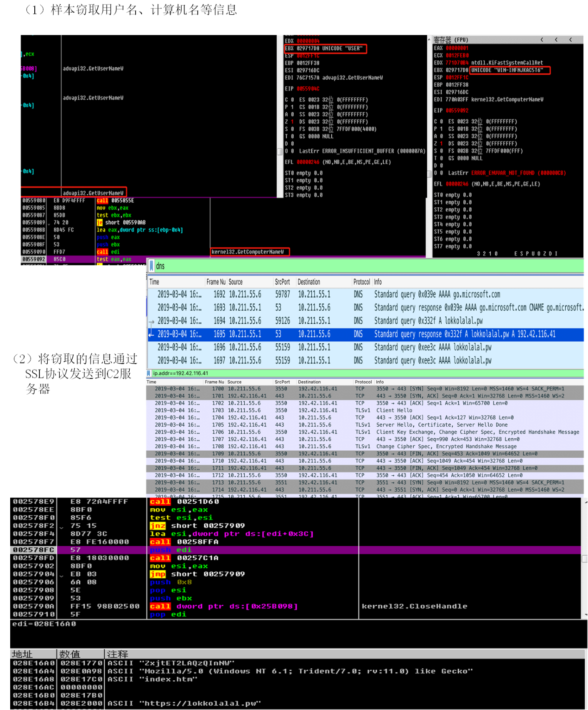
Task: Select LastErr ERROR_INSUFFICIENT_BUFFER line
Action: click(355, 151)
